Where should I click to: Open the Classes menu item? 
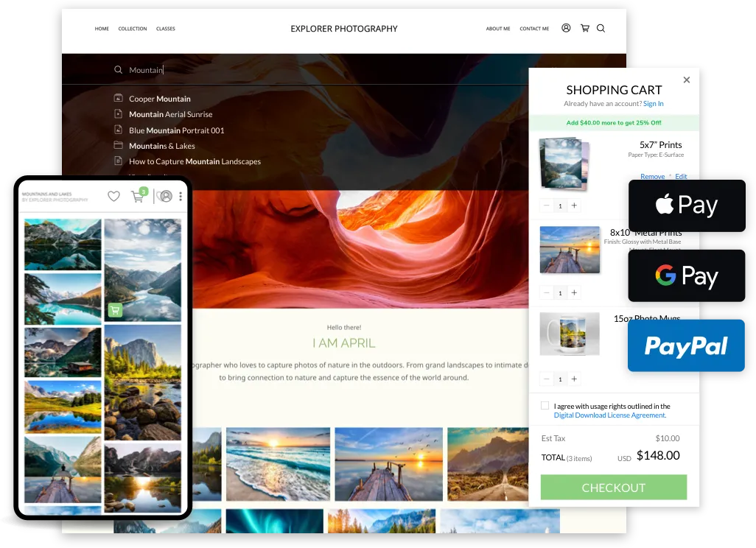click(x=165, y=29)
